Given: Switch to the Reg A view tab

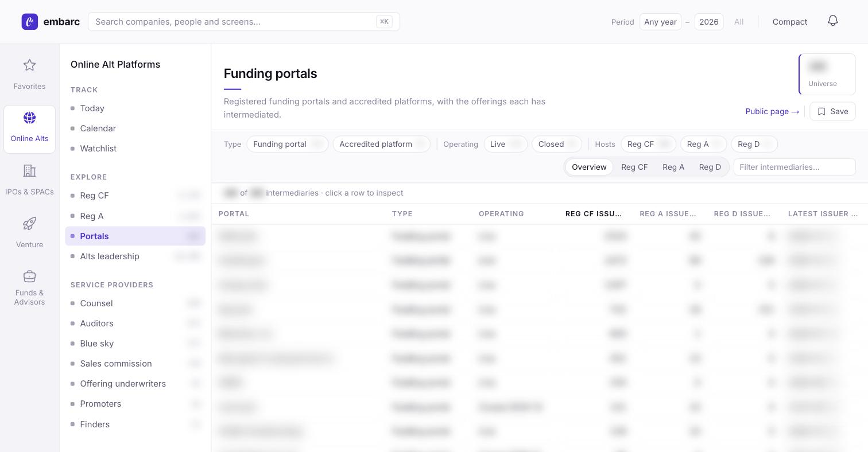Looking at the screenshot, I should (673, 167).
